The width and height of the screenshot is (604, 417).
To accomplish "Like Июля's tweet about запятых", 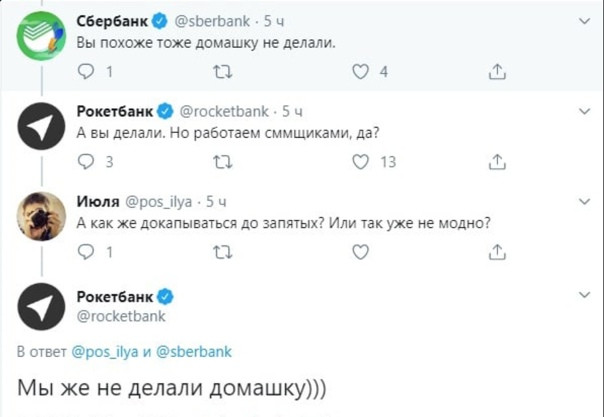I will click(x=362, y=253).
